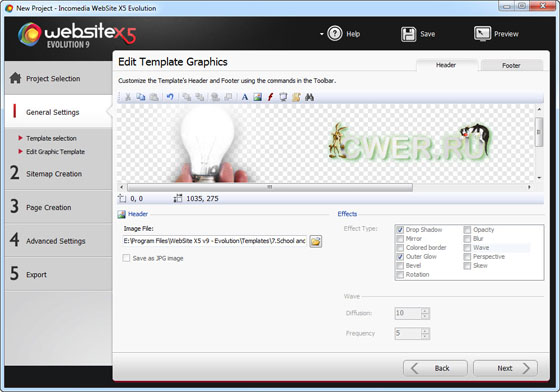Click the Project Selection home icon
The image size is (560, 392).
pyautogui.click(x=15, y=78)
